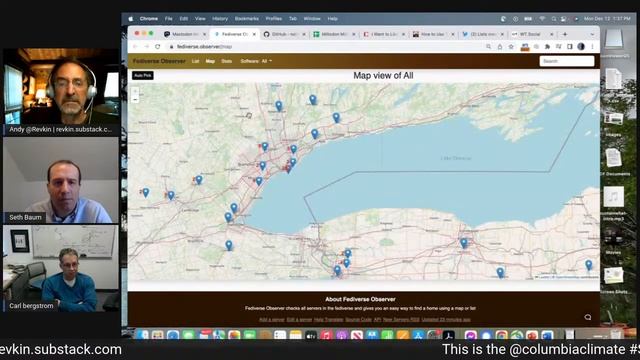The width and height of the screenshot is (640, 360).
Task: Zoom in on the map
Action: coord(136,91)
